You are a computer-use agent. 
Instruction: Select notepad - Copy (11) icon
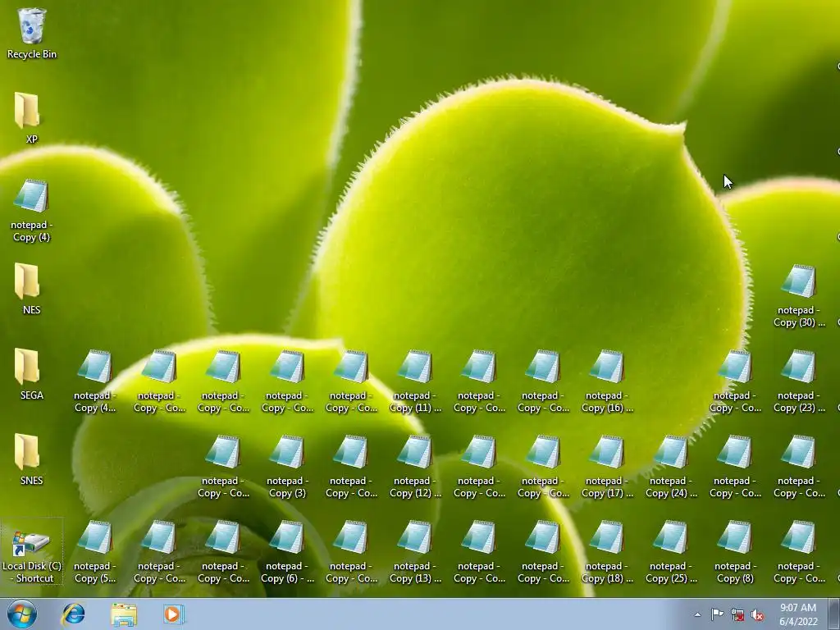click(x=415, y=381)
